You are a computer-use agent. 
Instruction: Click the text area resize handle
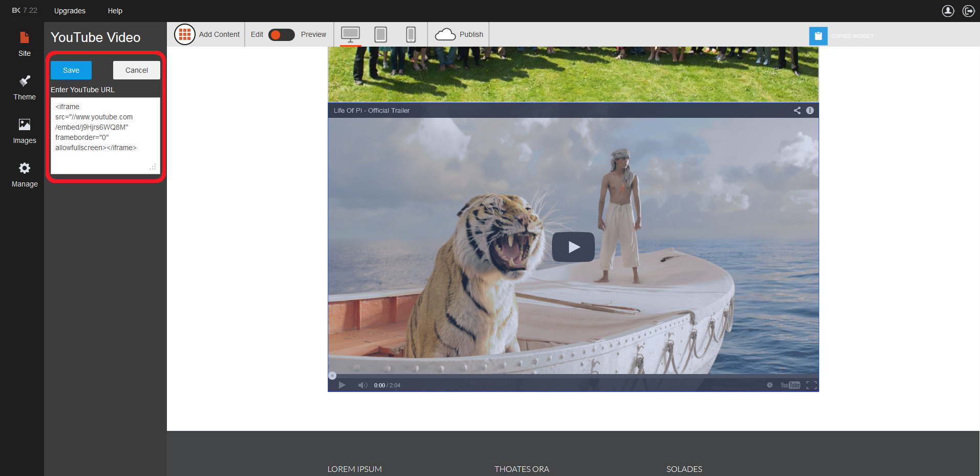[153, 167]
